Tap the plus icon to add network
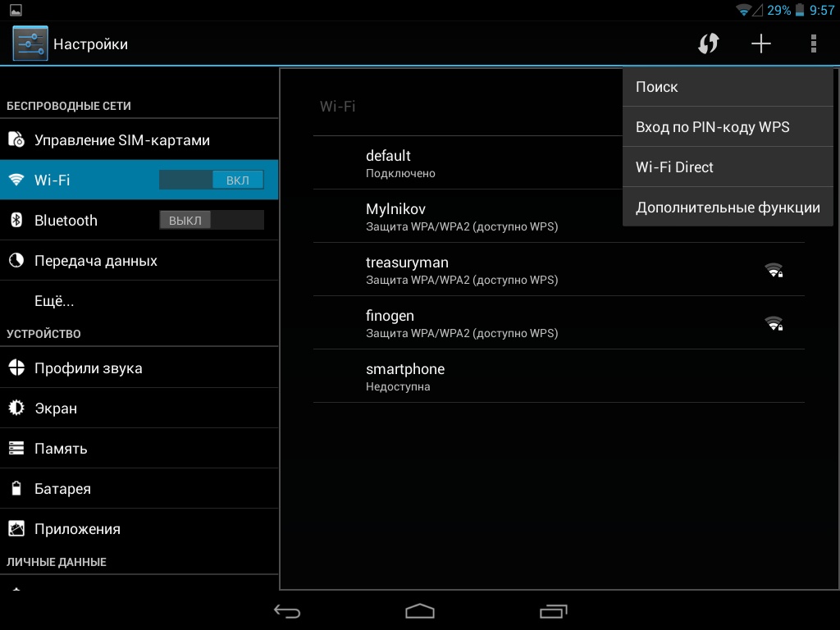840x630 pixels. [x=761, y=43]
